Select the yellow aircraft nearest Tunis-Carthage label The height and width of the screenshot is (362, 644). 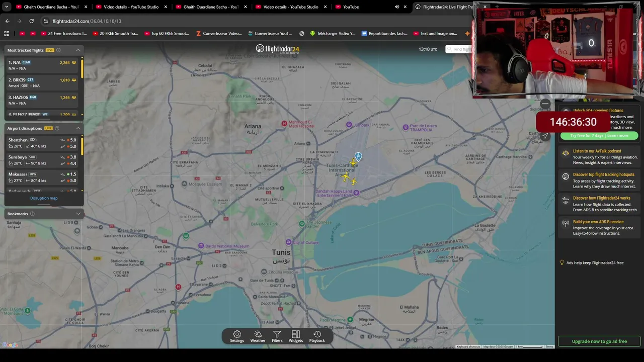pyautogui.click(x=354, y=162)
